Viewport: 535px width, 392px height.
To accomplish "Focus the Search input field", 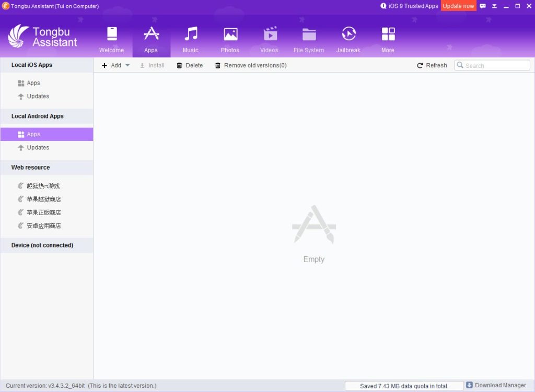I will (492, 65).
